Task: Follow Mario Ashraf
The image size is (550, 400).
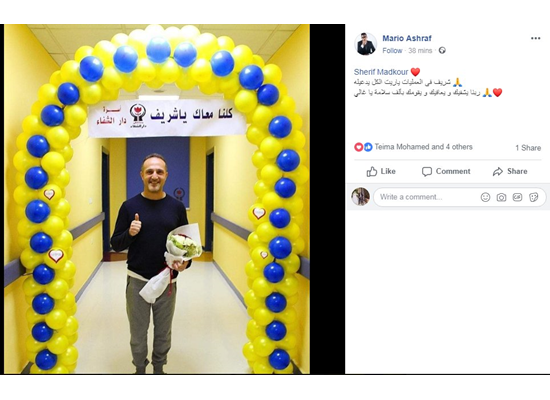Action: click(x=392, y=51)
